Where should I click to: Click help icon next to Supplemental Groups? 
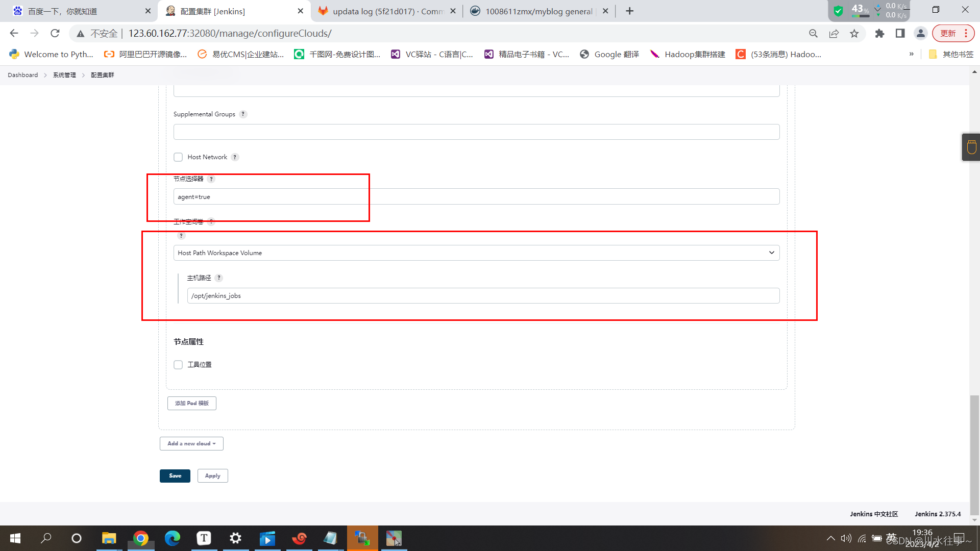pyautogui.click(x=243, y=114)
